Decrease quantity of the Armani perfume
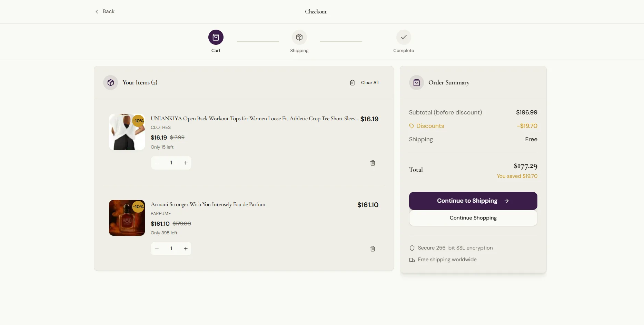644x325 pixels. tap(157, 248)
